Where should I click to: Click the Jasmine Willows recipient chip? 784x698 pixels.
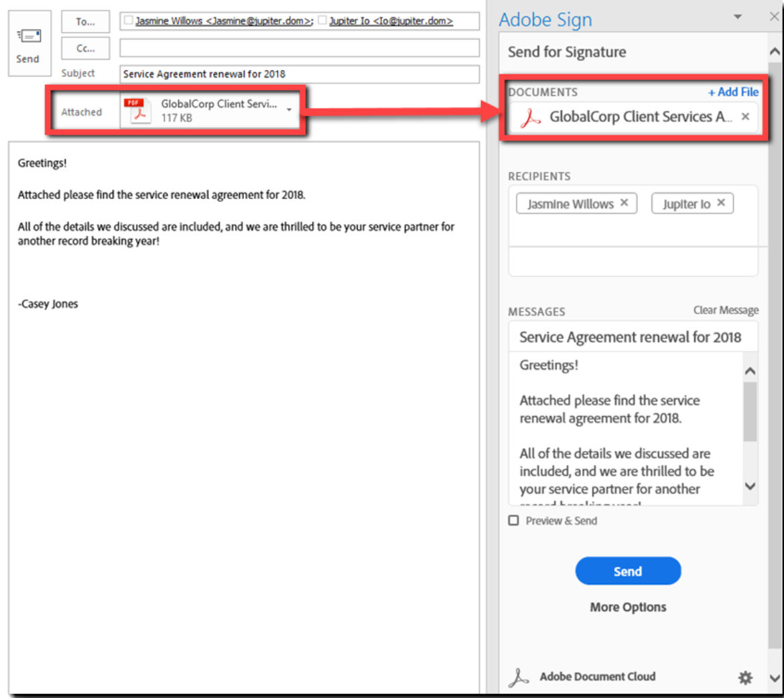576,204
